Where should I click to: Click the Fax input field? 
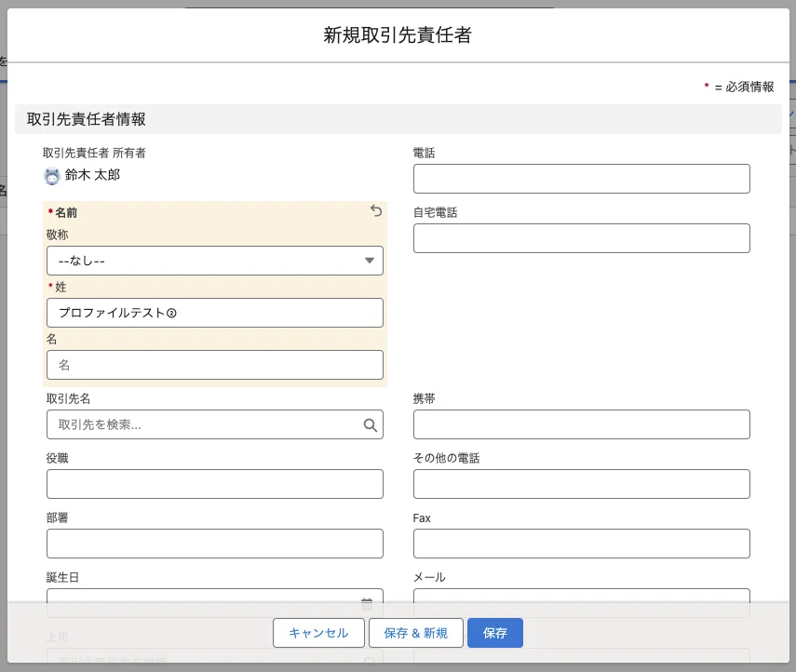(581, 544)
